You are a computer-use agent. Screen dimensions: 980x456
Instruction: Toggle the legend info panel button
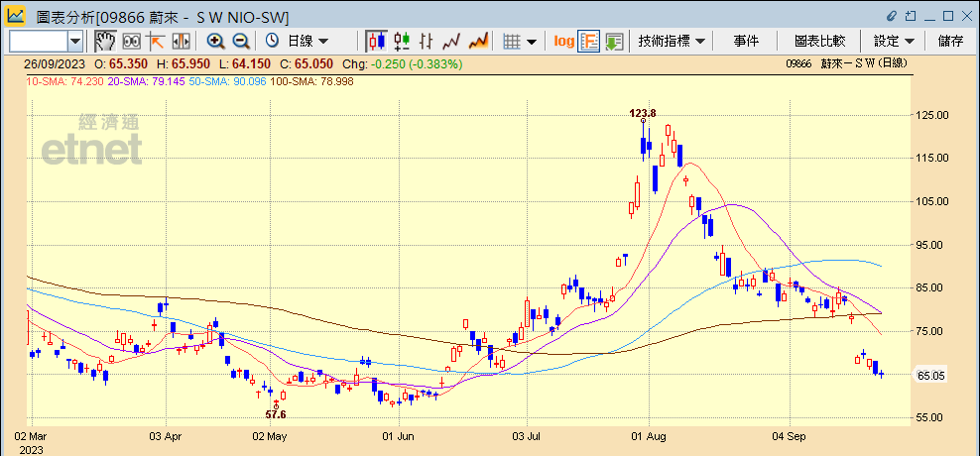tap(589, 41)
